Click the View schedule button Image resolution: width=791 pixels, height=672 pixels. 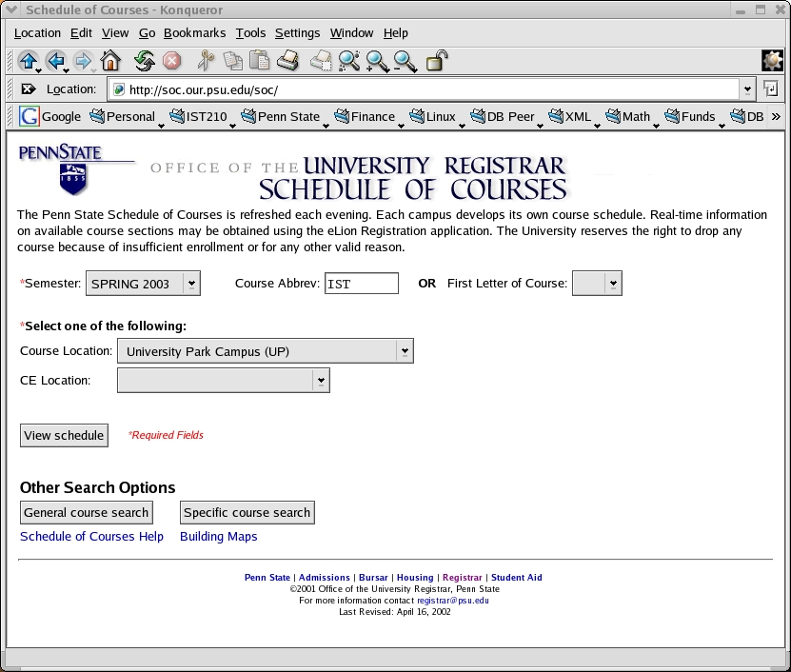(x=64, y=435)
